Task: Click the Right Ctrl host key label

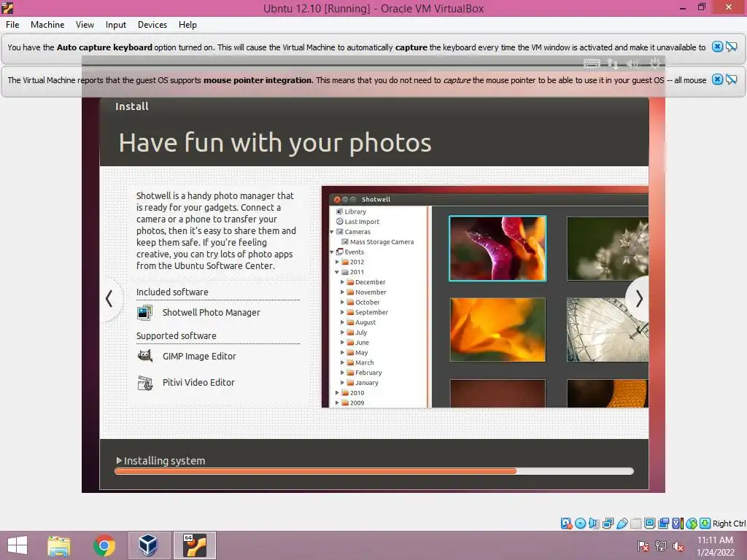Action: tap(729, 524)
